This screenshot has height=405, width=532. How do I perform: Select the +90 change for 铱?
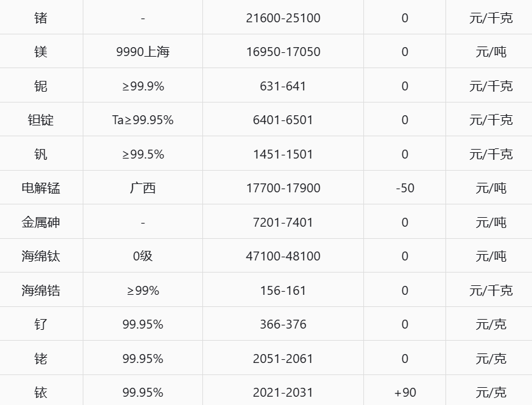click(405, 392)
